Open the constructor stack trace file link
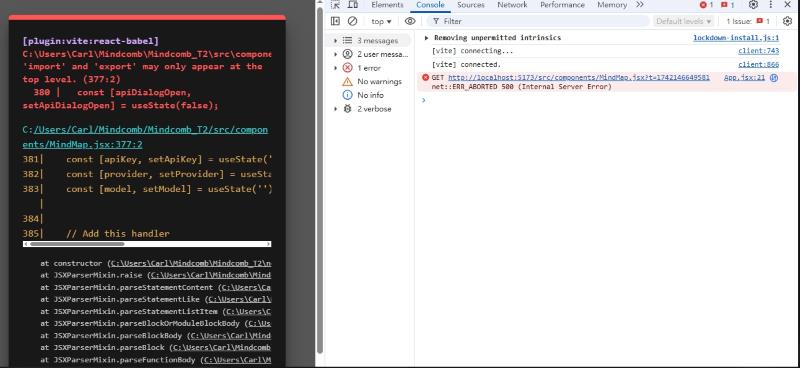 192,263
